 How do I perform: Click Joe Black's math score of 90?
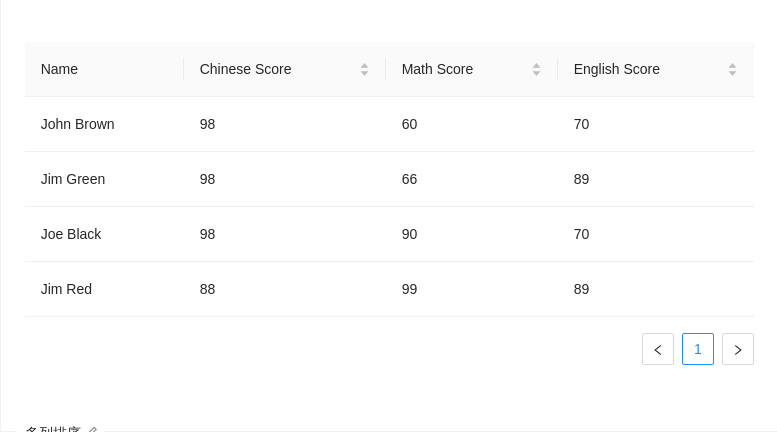click(x=410, y=234)
